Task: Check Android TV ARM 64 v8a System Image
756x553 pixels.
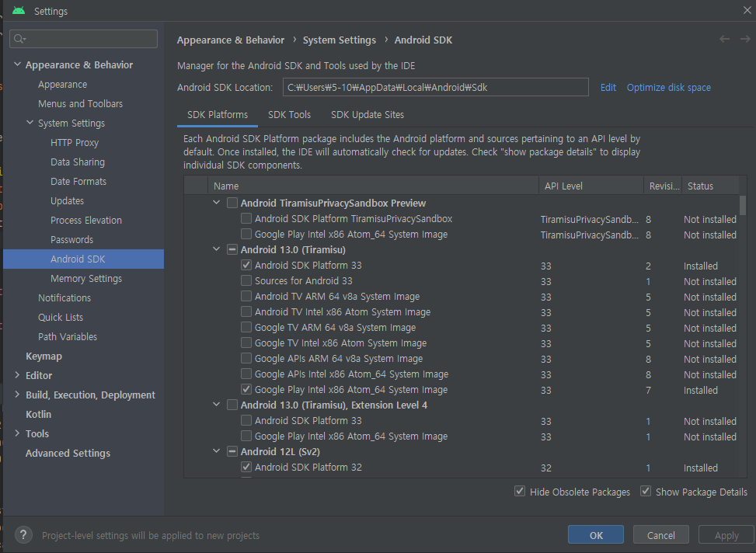Action: coord(246,296)
